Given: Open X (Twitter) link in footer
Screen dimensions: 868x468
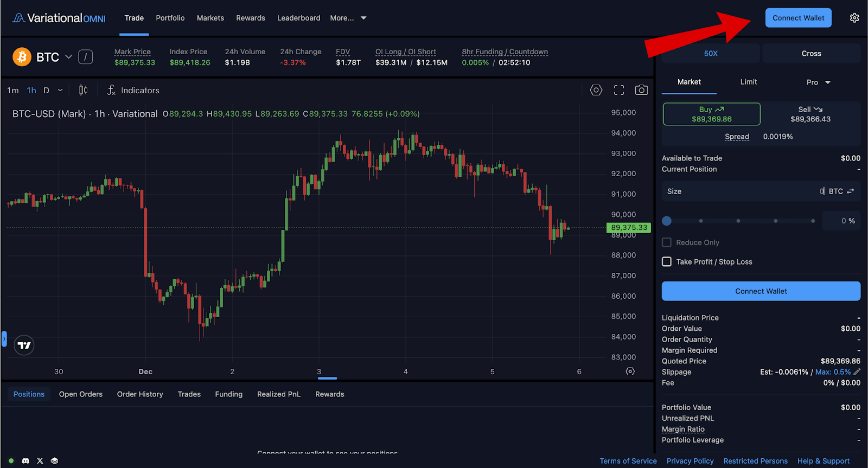Looking at the screenshot, I should (40, 460).
